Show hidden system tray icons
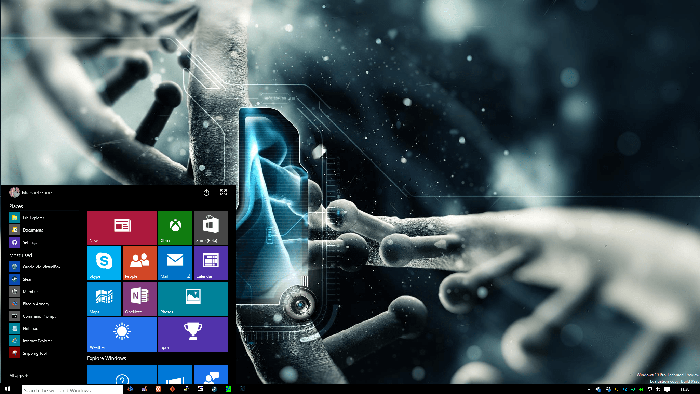Viewport: 700px width, 394px height. coord(589,390)
